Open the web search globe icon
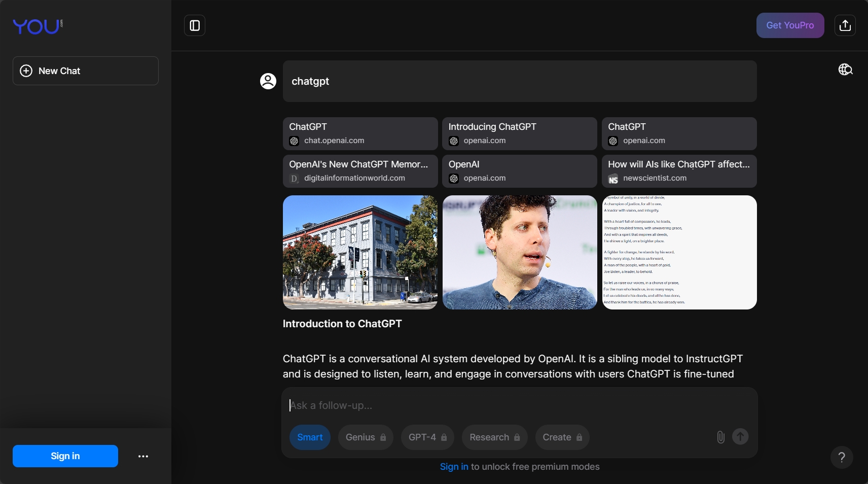The width and height of the screenshot is (868, 484). tap(845, 70)
